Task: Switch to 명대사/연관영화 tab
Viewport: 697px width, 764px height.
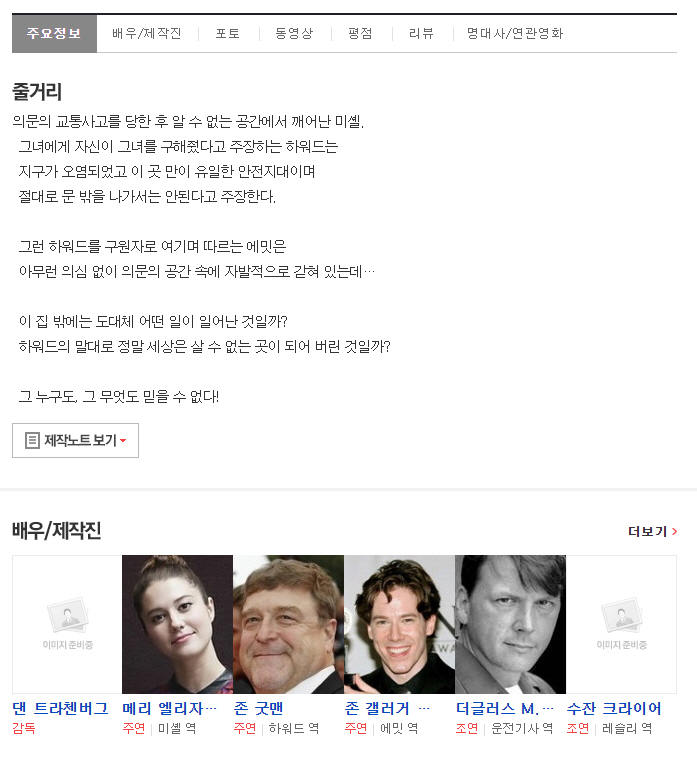Action: click(515, 34)
